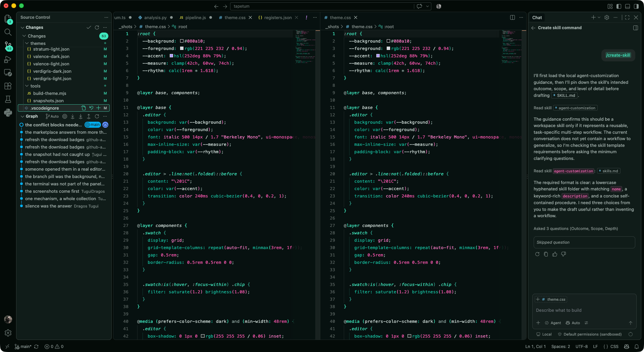Toggle the bottom panel layout button
This screenshot has height=352, width=644.
pyautogui.click(x=628, y=6)
